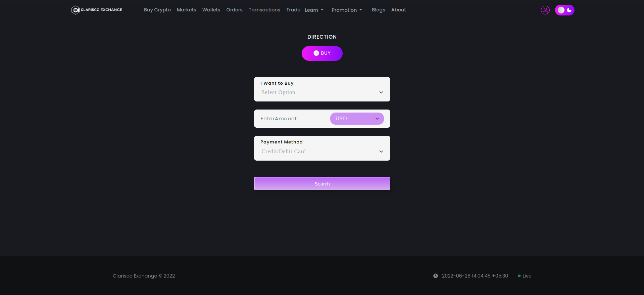Expand the Promotion dropdown menu
The width and height of the screenshot is (644, 295).
347,10
